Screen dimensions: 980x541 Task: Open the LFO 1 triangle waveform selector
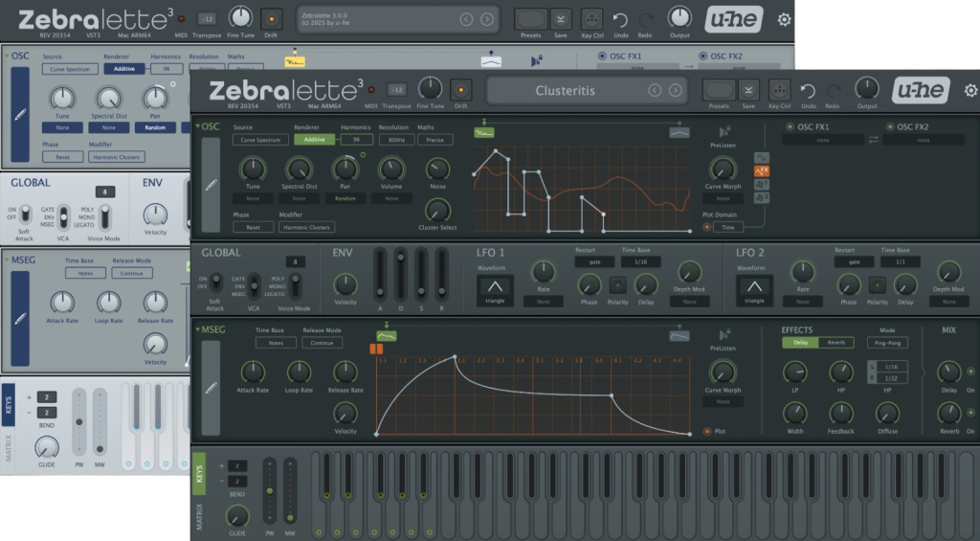click(x=495, y=289)
